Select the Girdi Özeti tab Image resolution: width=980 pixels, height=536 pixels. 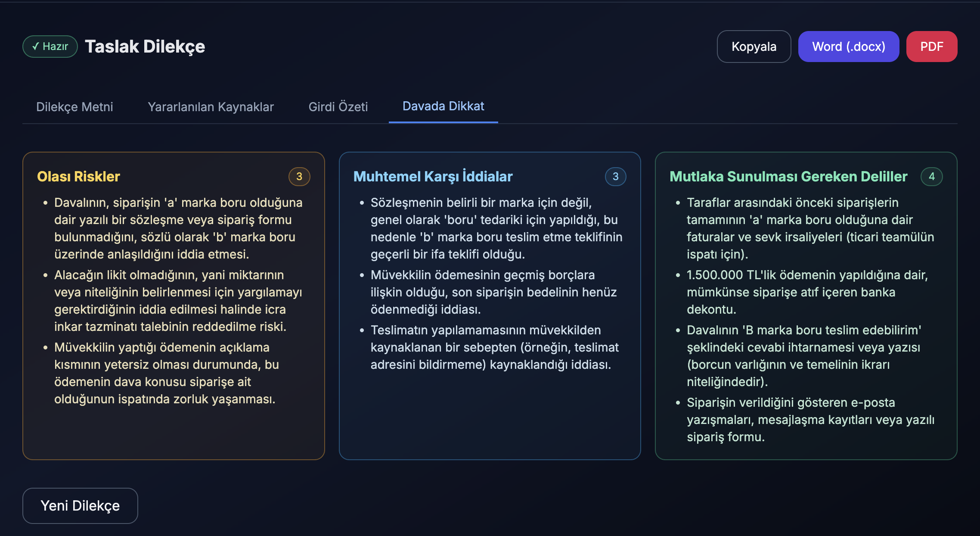[338, 107]
